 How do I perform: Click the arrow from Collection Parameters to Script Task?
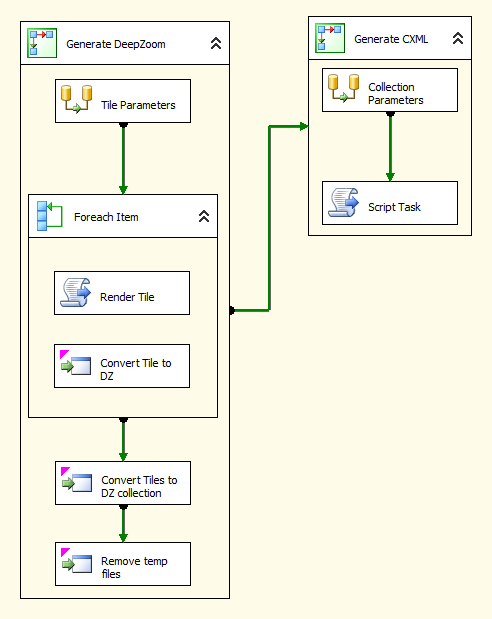[390, 146]
